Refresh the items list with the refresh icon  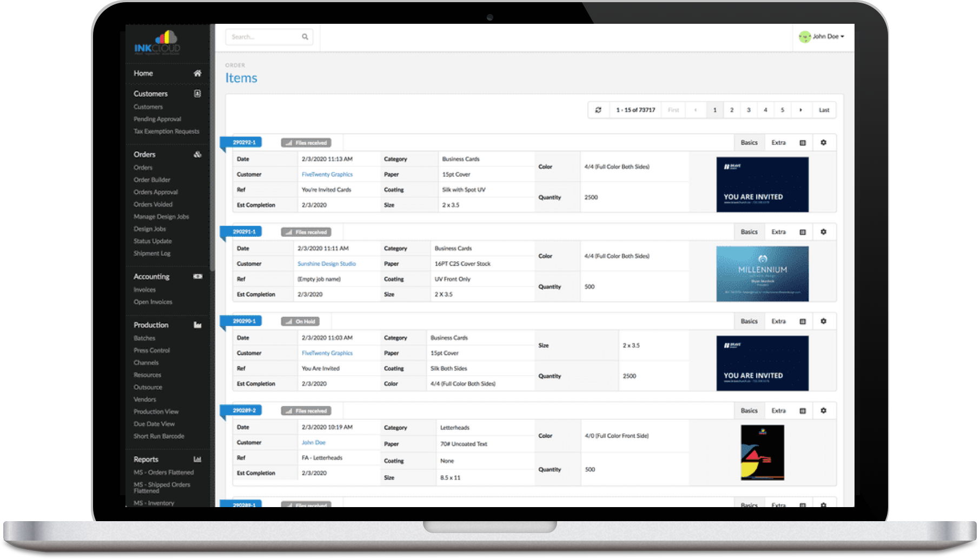[x=598, y=110]
